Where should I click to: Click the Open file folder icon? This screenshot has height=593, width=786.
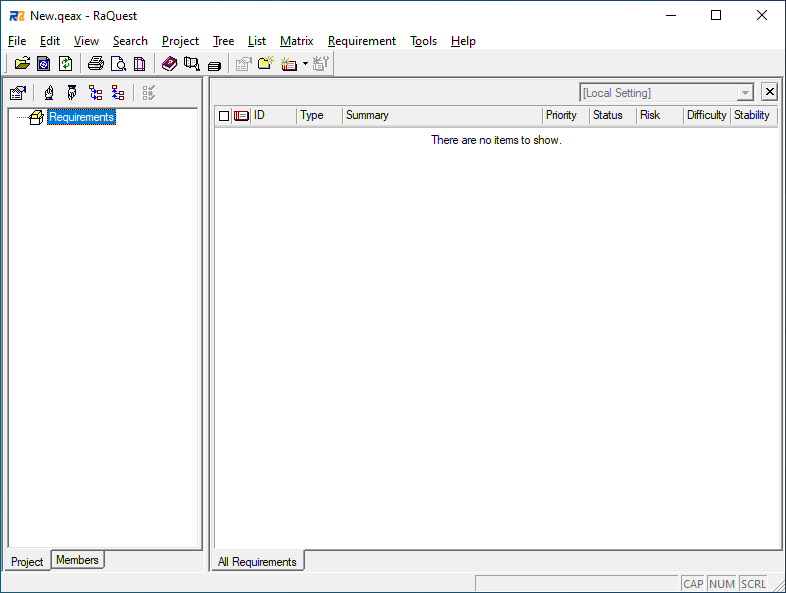point(22,64)
